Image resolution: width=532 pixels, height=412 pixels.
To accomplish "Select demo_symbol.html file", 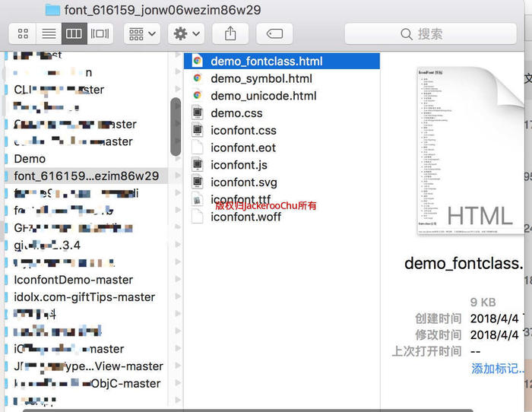I will 282,78.
